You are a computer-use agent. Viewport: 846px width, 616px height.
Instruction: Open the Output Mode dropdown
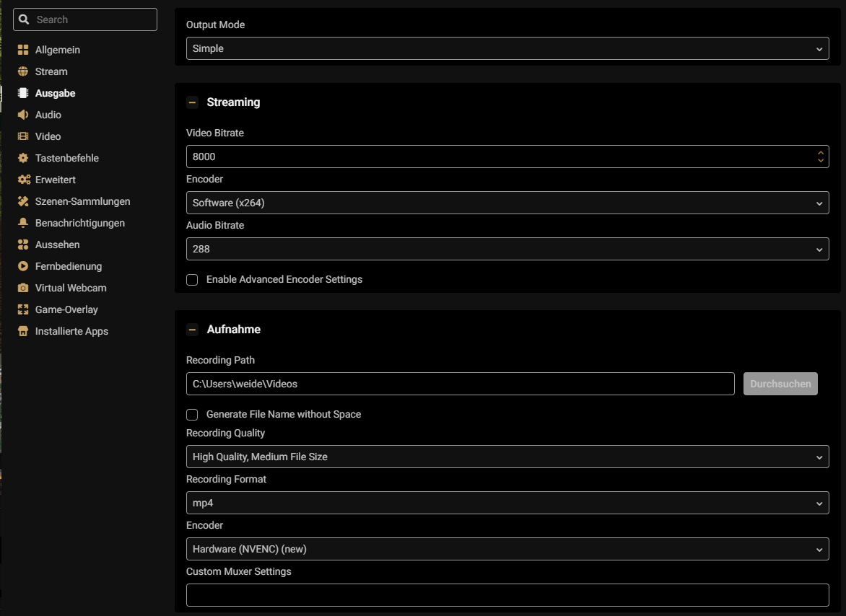[x=507, y=48]
